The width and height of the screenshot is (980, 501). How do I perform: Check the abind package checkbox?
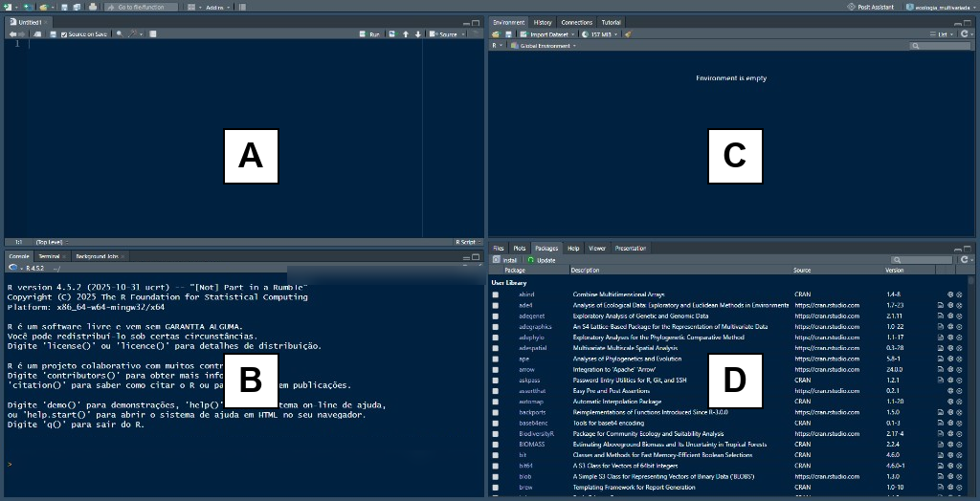tap(496, 294)
